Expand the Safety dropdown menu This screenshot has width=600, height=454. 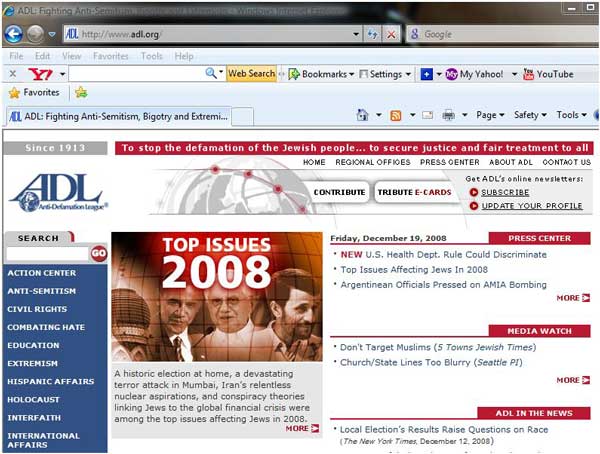tap(529, 115)
